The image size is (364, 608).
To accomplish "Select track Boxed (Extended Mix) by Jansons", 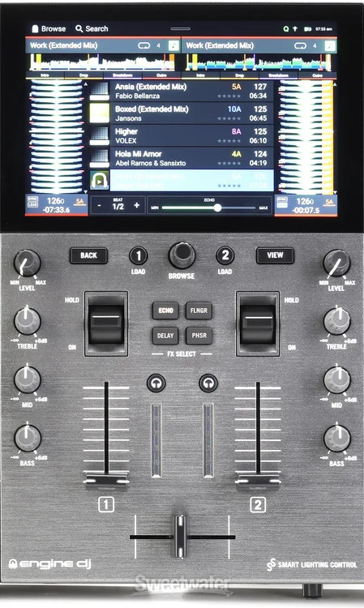I will (191, 113).
